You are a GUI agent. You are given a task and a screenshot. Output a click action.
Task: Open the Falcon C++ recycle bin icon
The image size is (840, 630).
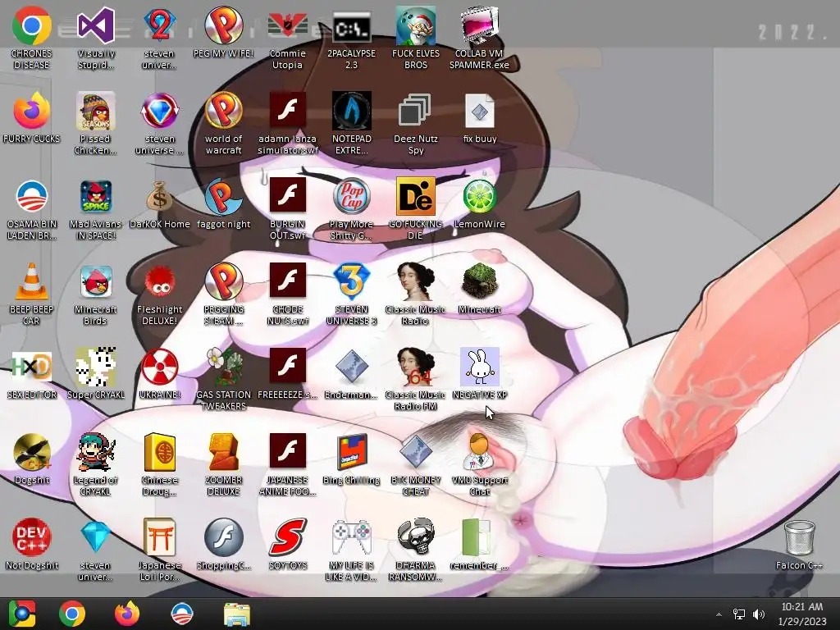tap(799, 536)
